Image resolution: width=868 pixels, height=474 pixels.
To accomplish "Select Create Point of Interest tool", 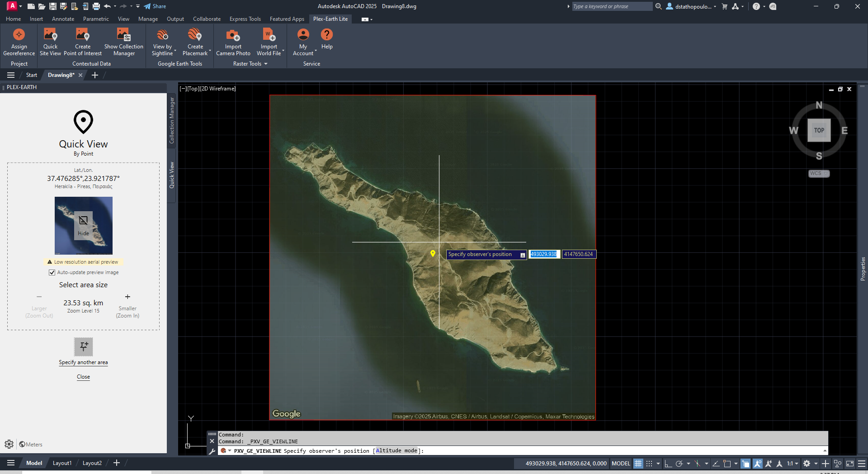I will point(83,42).
